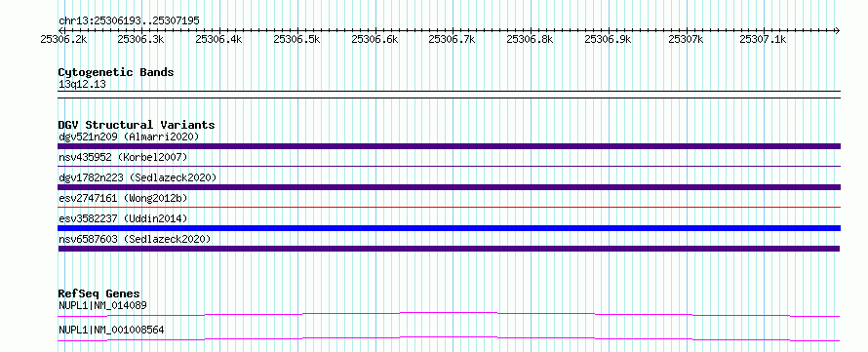868x352 pixels.
Task: Click the right arrowhead of the ruler
Action: point(837,30)
